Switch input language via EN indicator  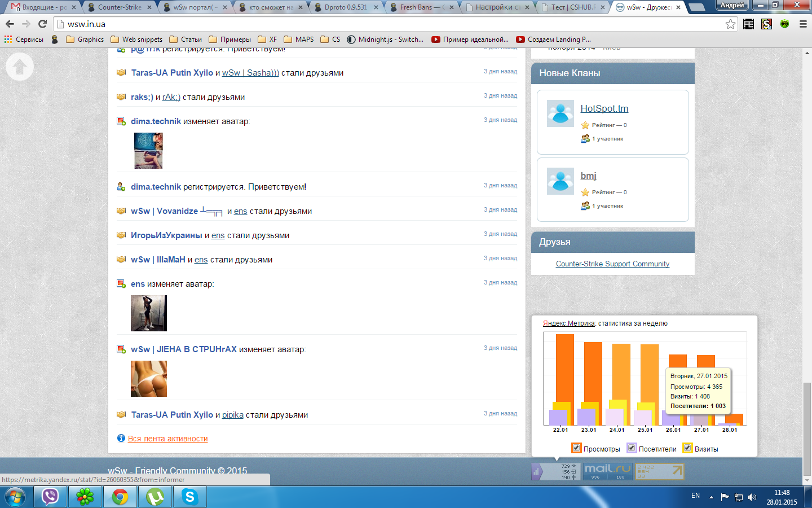(x=695, y=496)
